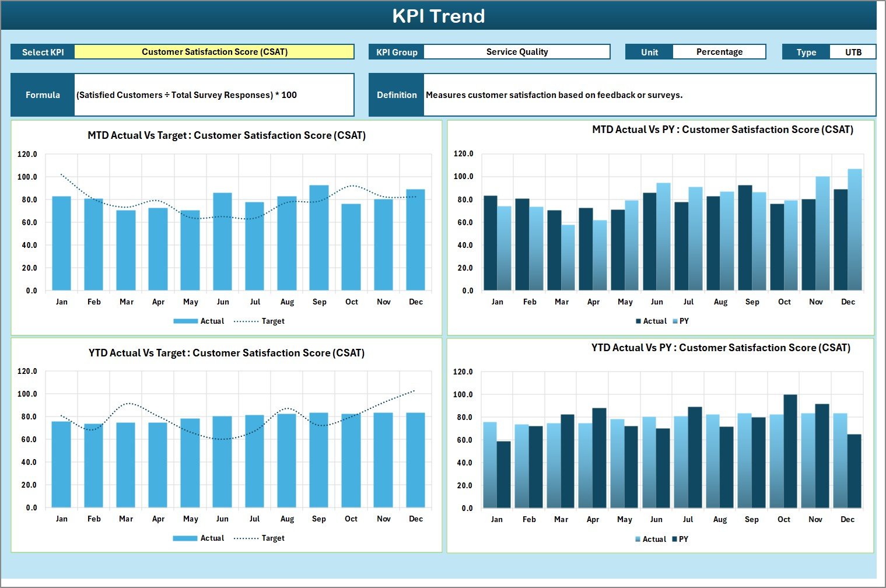The height and width of the screenshot is (588, 886).
Task: Click the KPI Group value Service Quality
Action: coord(517,52)
